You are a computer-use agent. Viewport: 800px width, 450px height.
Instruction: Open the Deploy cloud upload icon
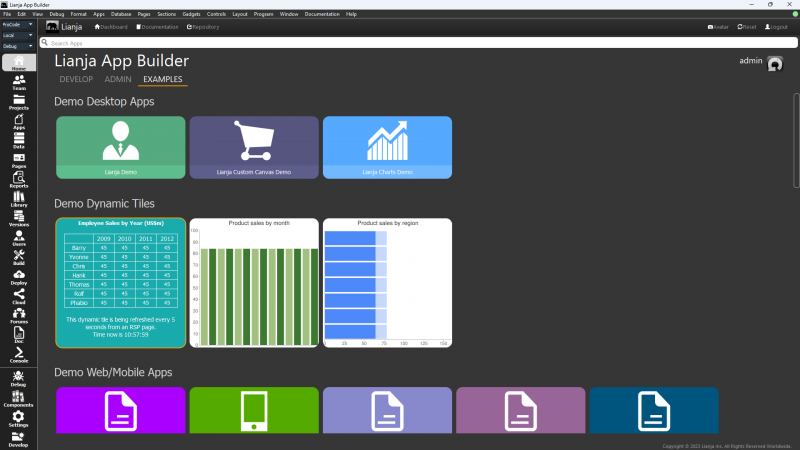pyautogui.click(x=19, y=276)
